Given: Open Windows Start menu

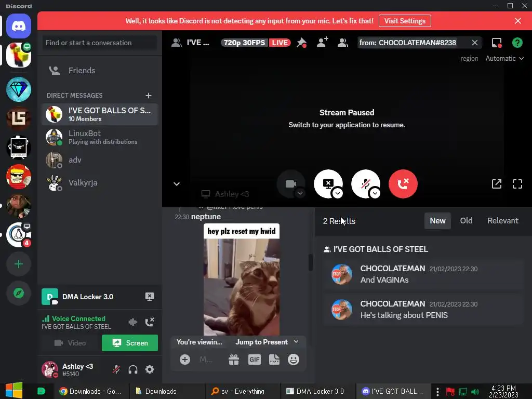Looking at the screenshot, I should click(14, 391).
